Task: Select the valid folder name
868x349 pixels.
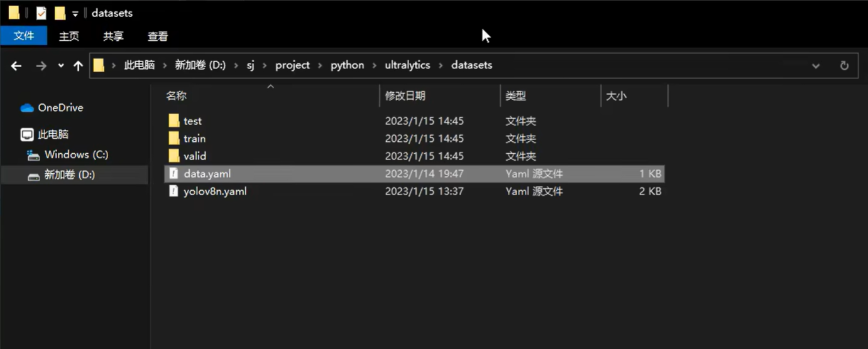Action: [x=195, y=156]
